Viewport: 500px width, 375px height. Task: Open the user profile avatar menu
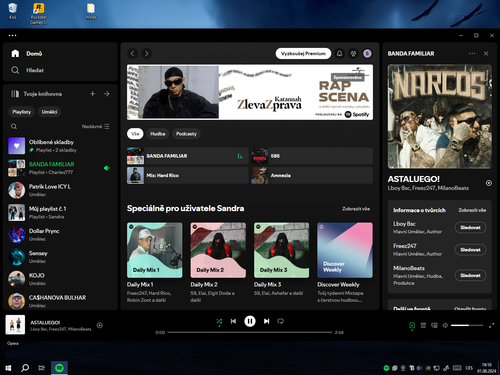(367, 54)
